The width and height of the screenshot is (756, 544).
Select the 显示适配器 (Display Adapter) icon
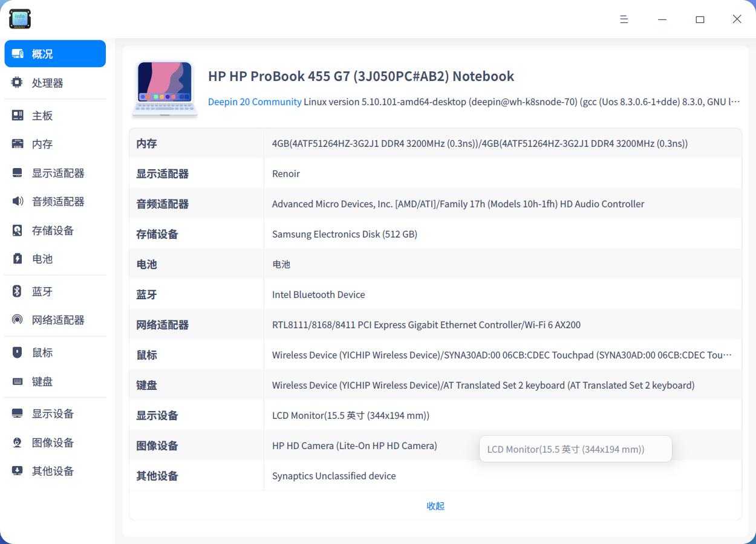pos(18,172)
